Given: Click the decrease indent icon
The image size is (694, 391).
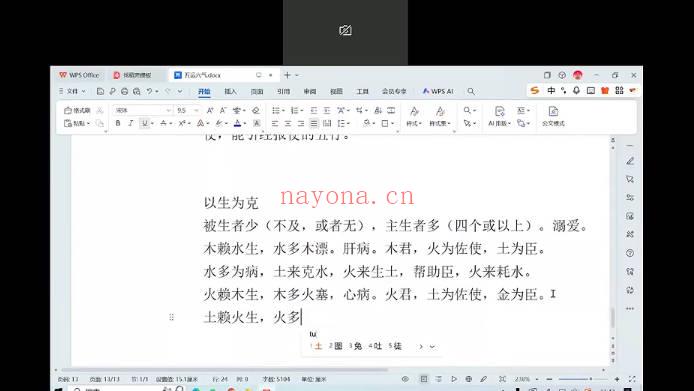Looking at the screenshot, I should 314,110.
